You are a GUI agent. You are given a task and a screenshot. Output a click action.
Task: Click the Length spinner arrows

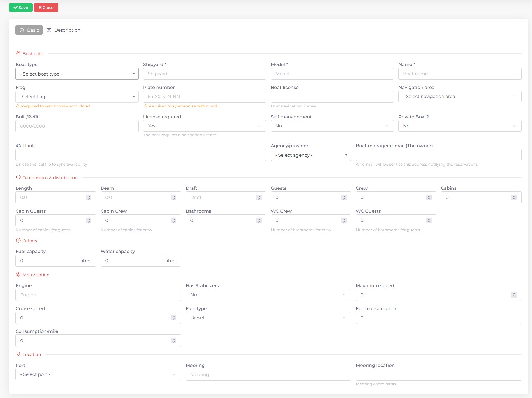89,198
